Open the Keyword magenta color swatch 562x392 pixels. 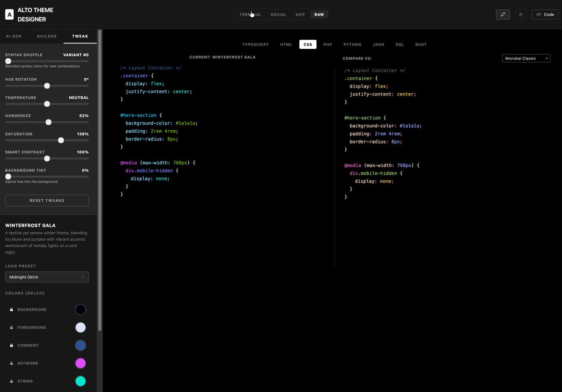click(x=81, y=363)
